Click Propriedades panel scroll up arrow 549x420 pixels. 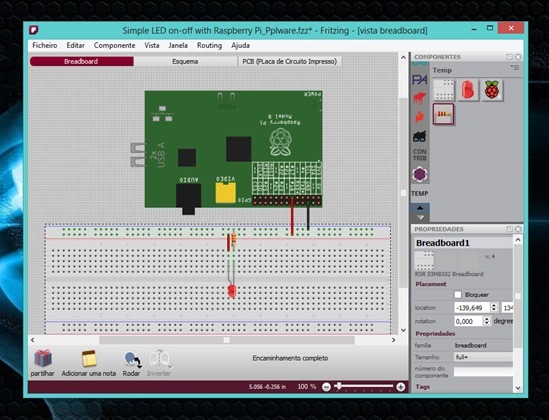[518, 240]
